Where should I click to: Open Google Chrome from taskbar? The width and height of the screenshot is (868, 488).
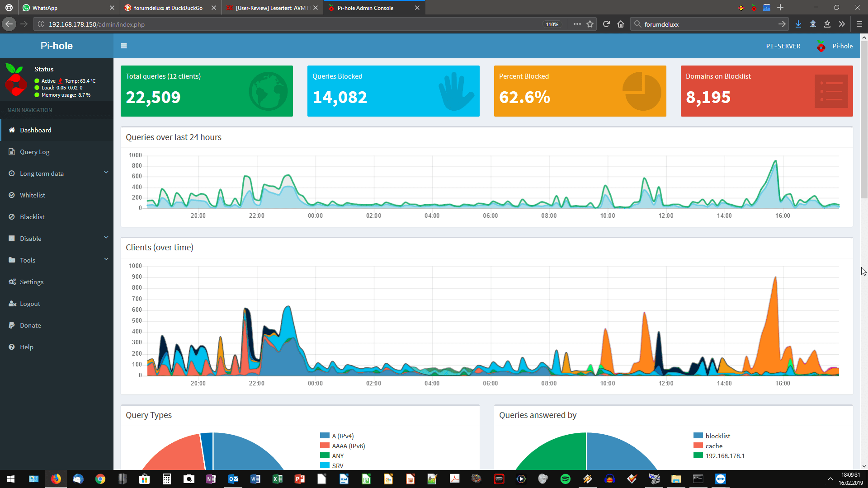(x=100, y=479)
